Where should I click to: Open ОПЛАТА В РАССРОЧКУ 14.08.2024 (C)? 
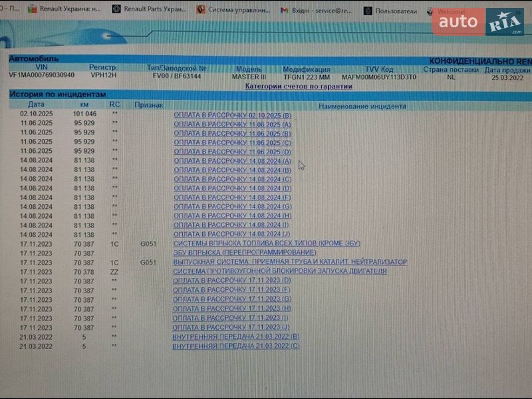[x=232, y=179]
